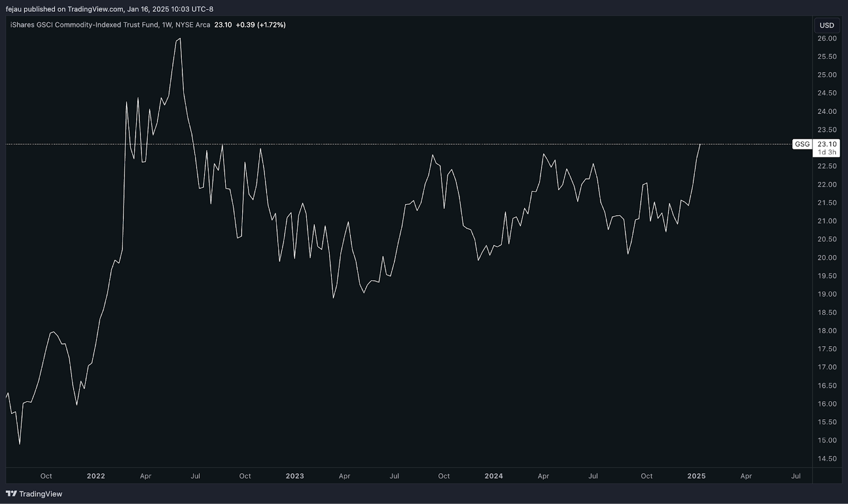The height and width of the screenshot is (504, 848).
Task: Open the USD currency selector
Action: 826,25
